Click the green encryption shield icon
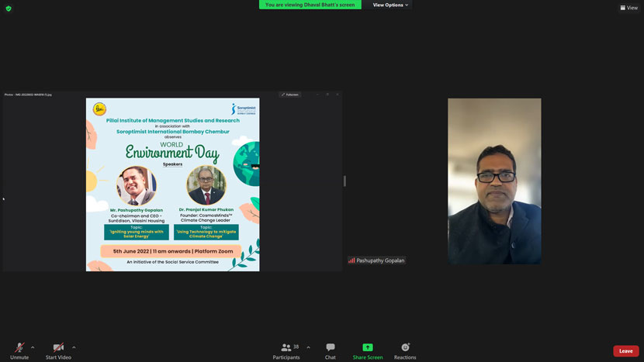This screenshot has height=362, width=644. [9, 9]
